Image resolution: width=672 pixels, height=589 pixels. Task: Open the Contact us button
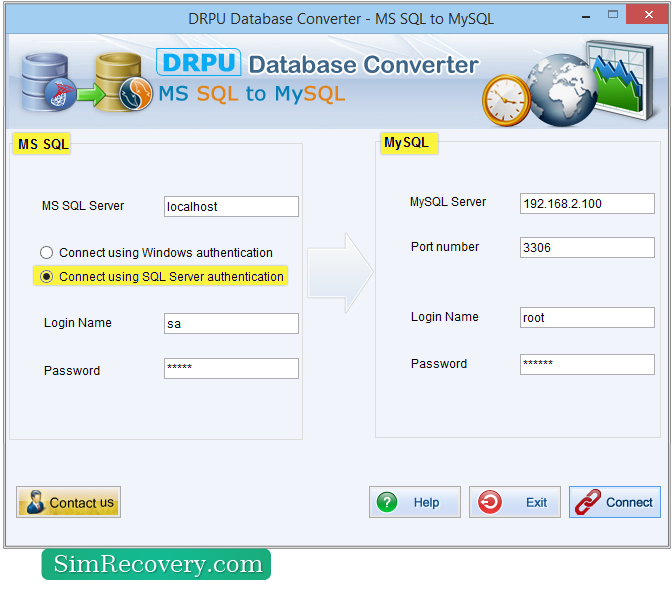coord(69,502)
